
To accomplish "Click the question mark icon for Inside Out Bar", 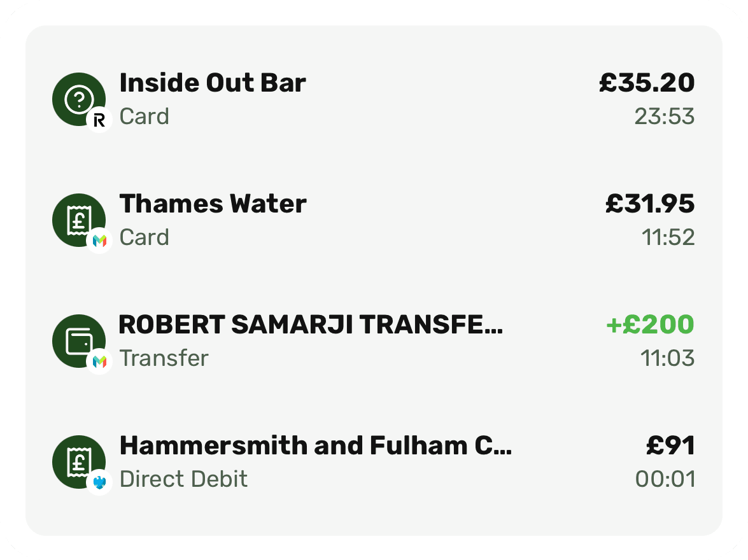I will [x=78, y=99].
